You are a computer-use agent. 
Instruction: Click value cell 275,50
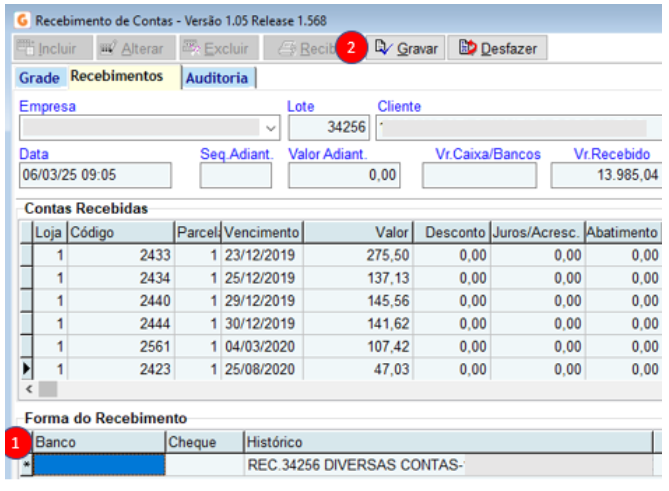pyautogui.click(x=358, y=255)
